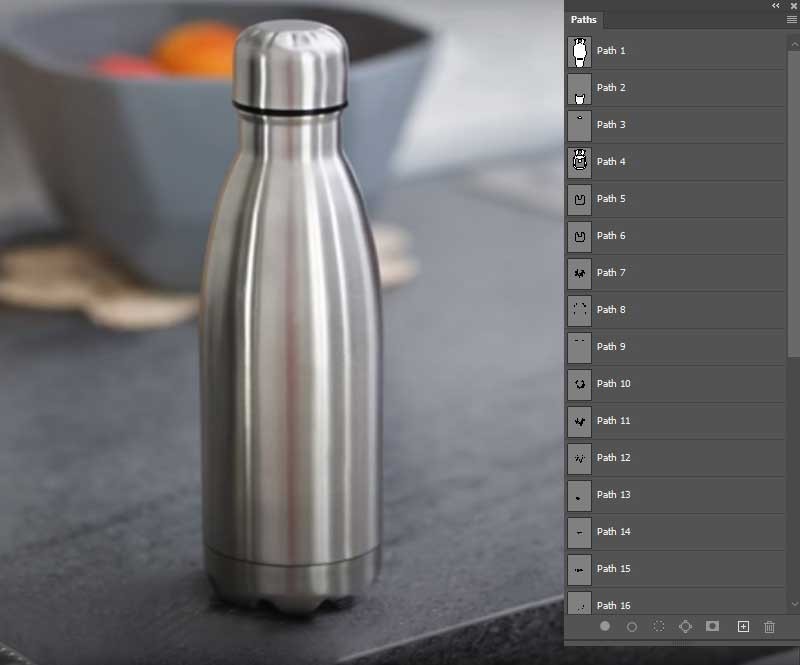This screenshot has width=800, height=665.
Task: Collapse the panel with double-arrow icon
Action: coord(776,6)
